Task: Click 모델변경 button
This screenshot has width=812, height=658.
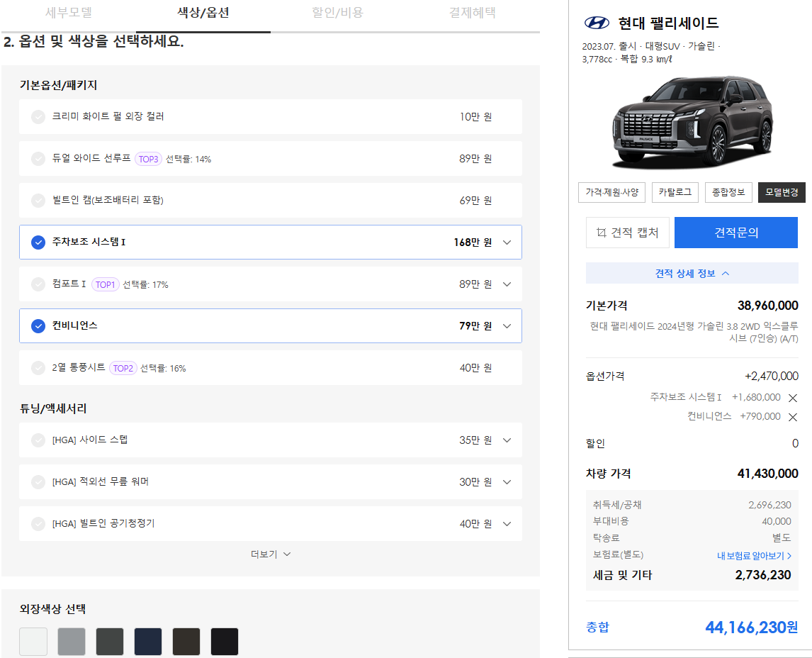Action: 782,192
